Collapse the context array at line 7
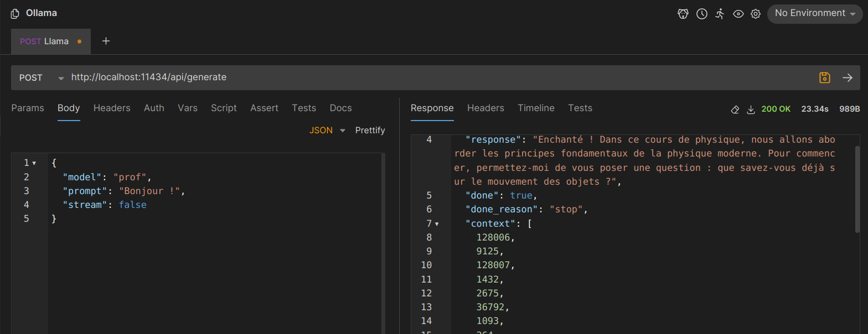Screen dimensions: 868x334 pyautogui.click(x=437, y=224)
